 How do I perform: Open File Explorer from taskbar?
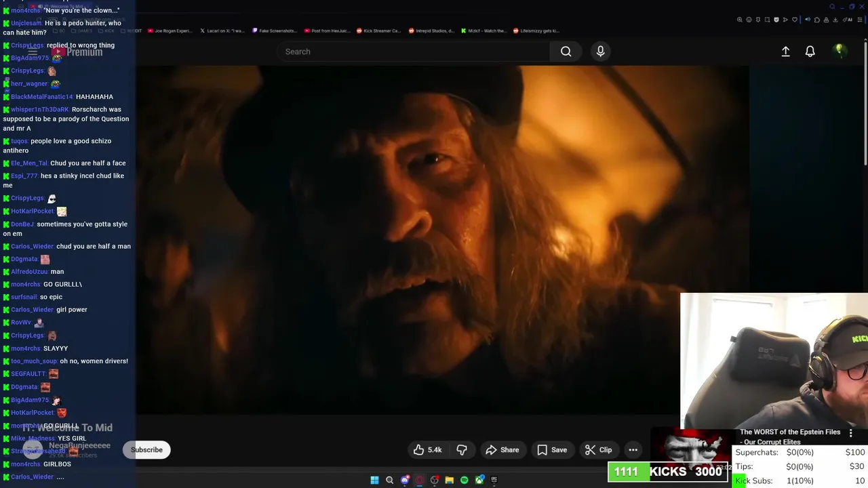point(449,480)
